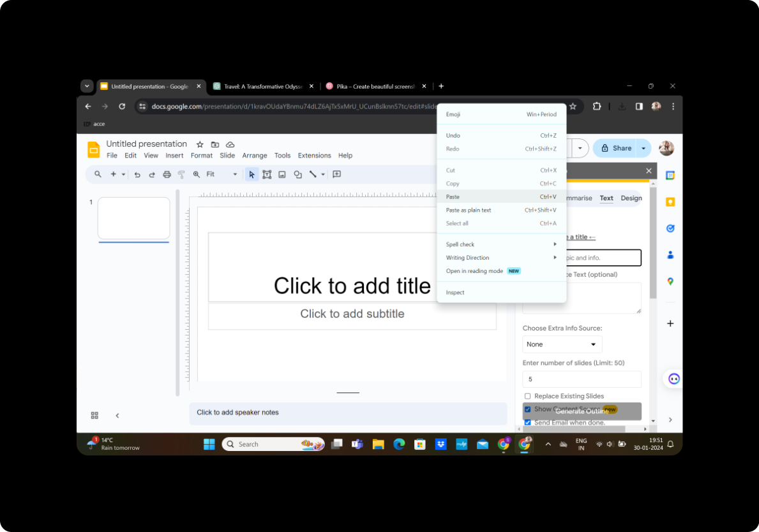Star the Untitled presentation
The image size is (759, 532).
click(x=200, y=144)
